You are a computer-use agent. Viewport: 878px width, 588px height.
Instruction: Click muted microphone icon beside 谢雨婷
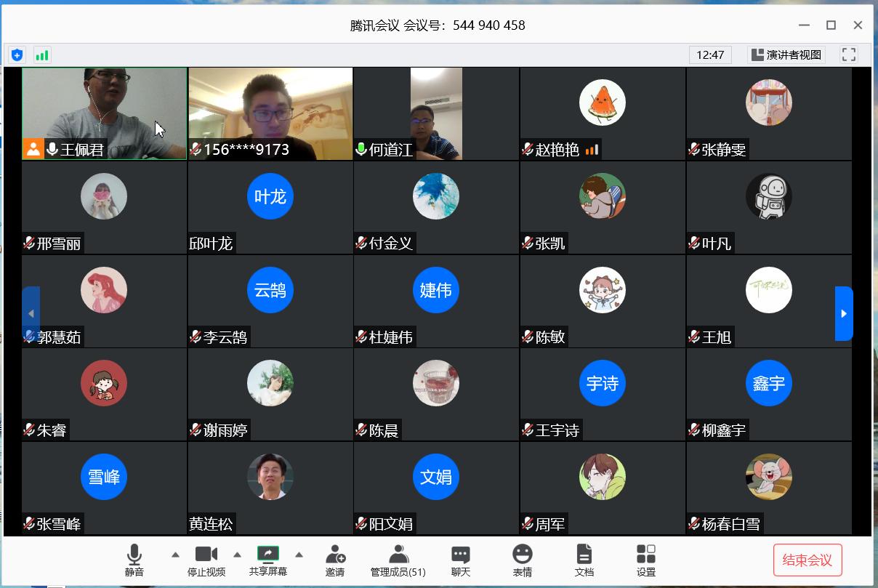[196, 430]
